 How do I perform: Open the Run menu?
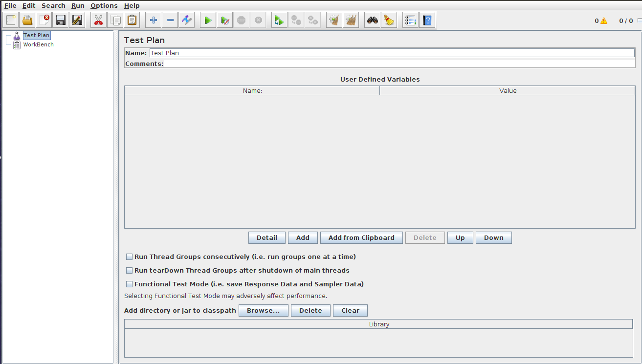pyautogui.click(x=78, y=5)
